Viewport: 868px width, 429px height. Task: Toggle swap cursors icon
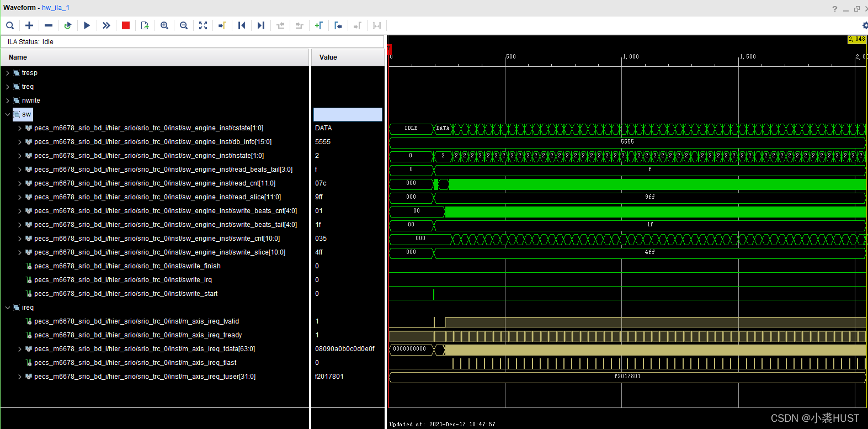(x=377, y=25)
